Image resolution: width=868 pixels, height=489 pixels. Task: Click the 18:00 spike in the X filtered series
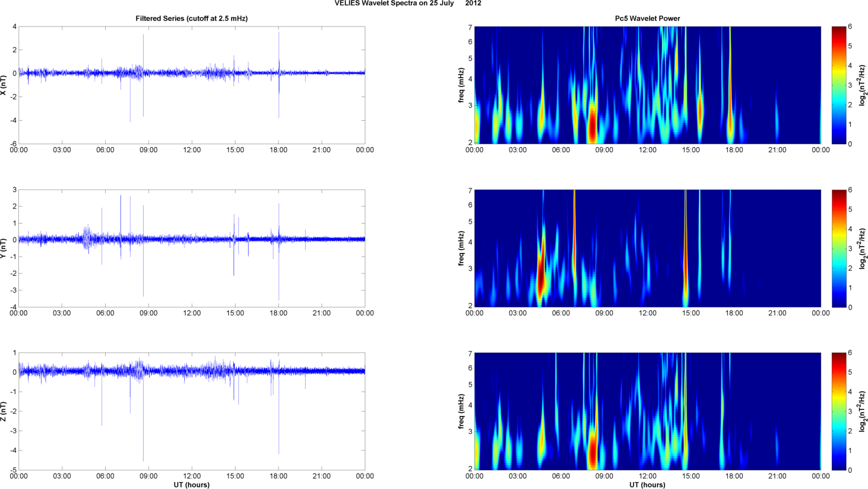pyautogui.click(x=279, y=75)
